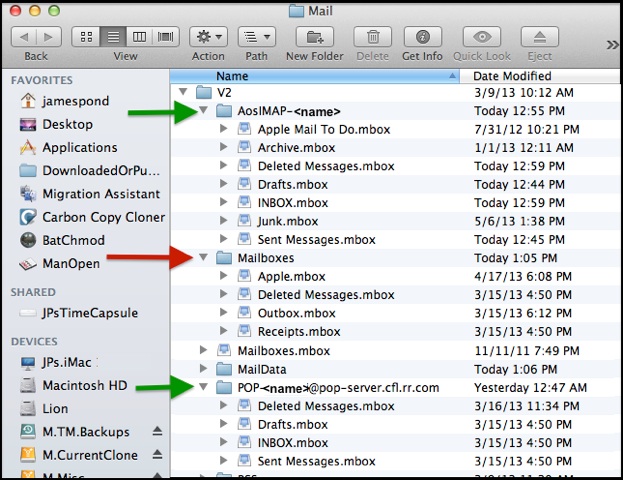Open the Path dropdown menu

pos(256,37)
